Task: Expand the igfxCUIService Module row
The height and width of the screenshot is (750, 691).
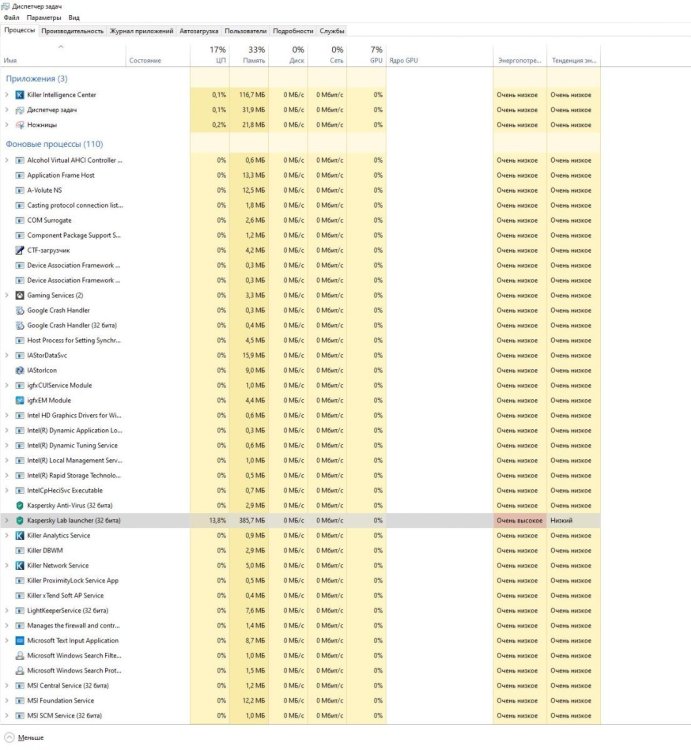Action: pos(7,386)
